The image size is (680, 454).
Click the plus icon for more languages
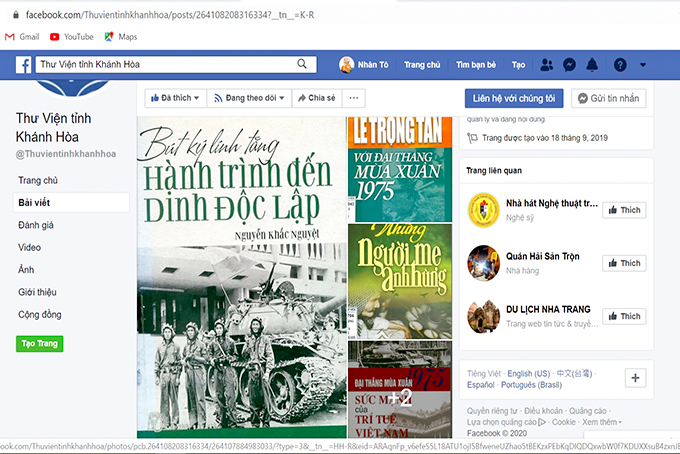pyautogui.click(x=635, y=377)
